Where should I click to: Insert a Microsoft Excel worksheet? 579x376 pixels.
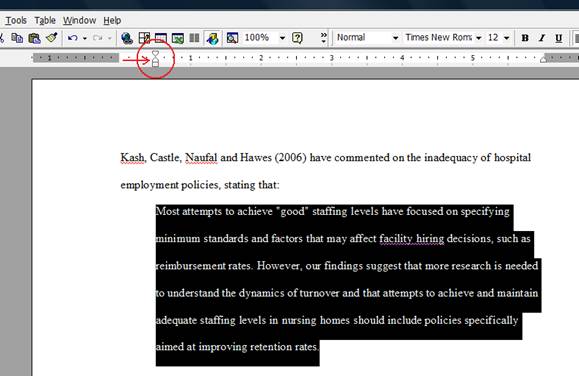(178, 38)
